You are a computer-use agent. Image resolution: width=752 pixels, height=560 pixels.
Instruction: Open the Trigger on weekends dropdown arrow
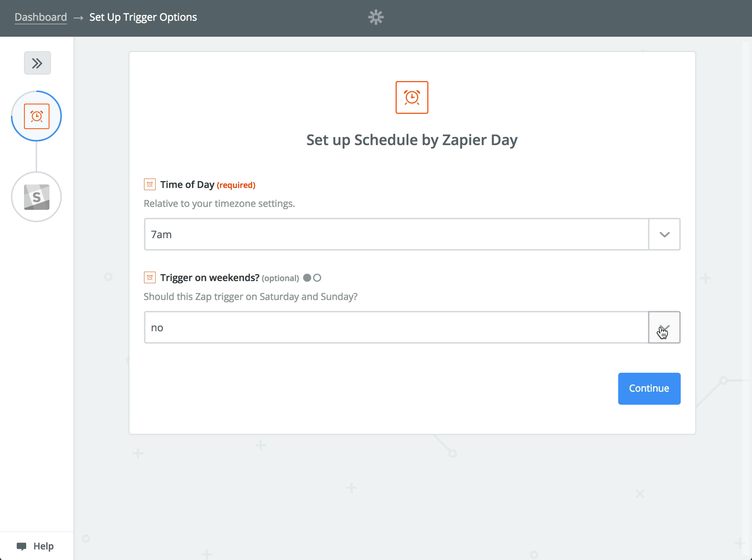(x=664, y=327)
